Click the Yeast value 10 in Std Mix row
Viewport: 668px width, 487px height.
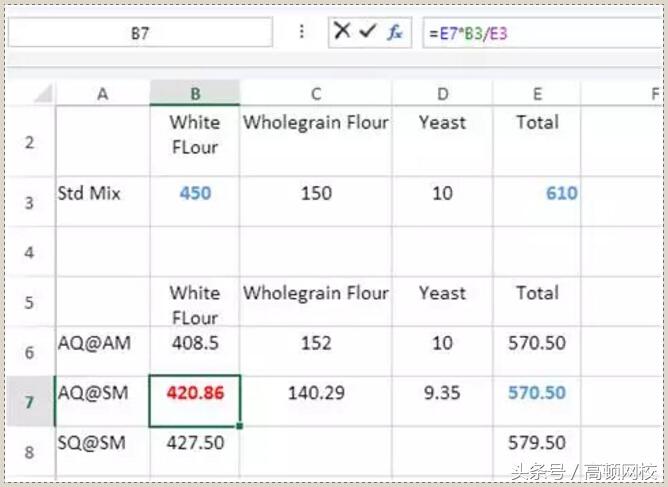442,201
